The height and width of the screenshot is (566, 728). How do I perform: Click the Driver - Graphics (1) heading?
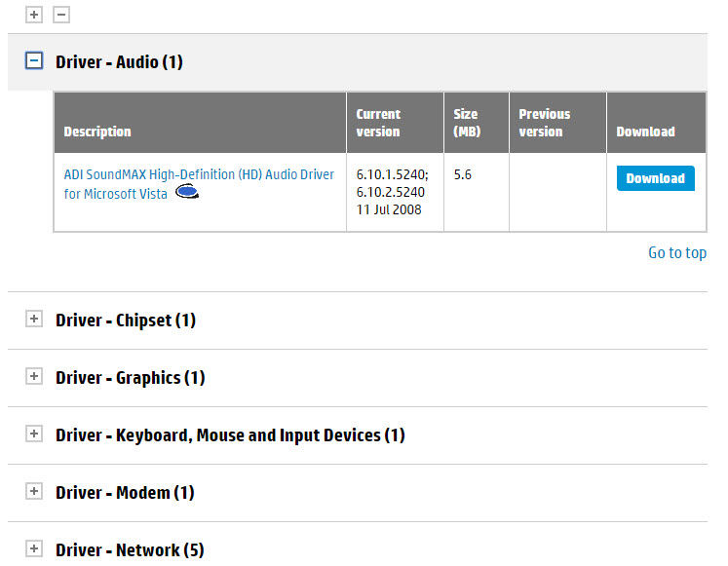130,378
